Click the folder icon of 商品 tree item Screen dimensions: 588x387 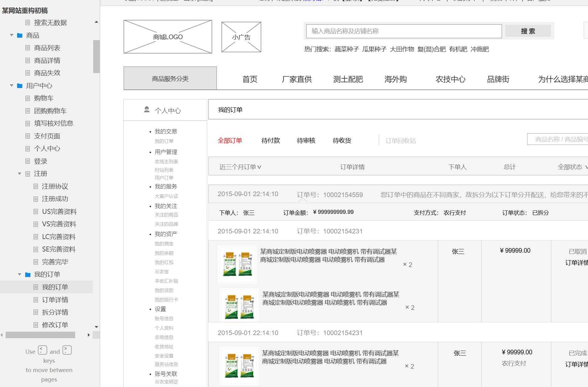(x=19, y=35)
